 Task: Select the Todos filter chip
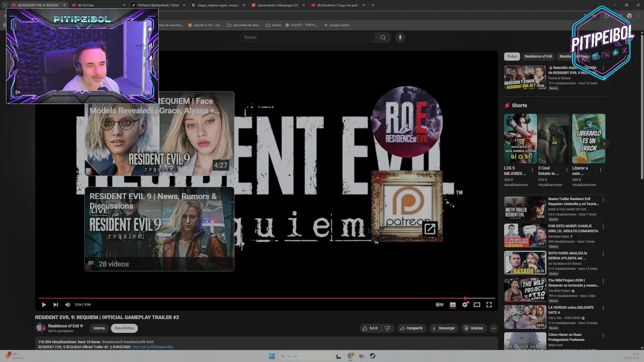[x=512, y=56]
